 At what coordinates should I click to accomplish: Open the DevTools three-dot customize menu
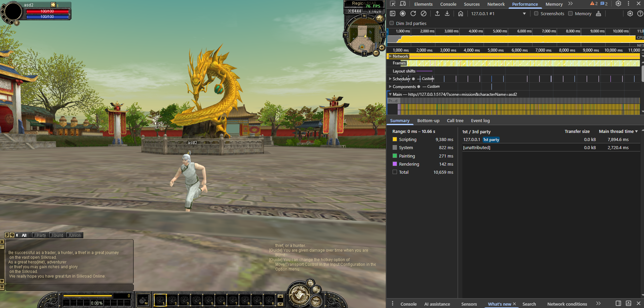(628, 4)
